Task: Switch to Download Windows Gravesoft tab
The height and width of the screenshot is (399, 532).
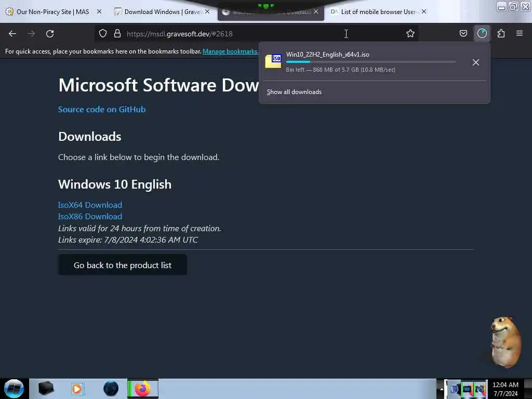Action: point(158,12)
